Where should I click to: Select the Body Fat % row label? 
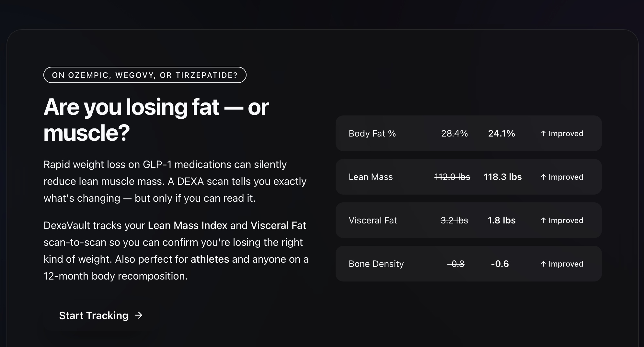tap(372, 134)
